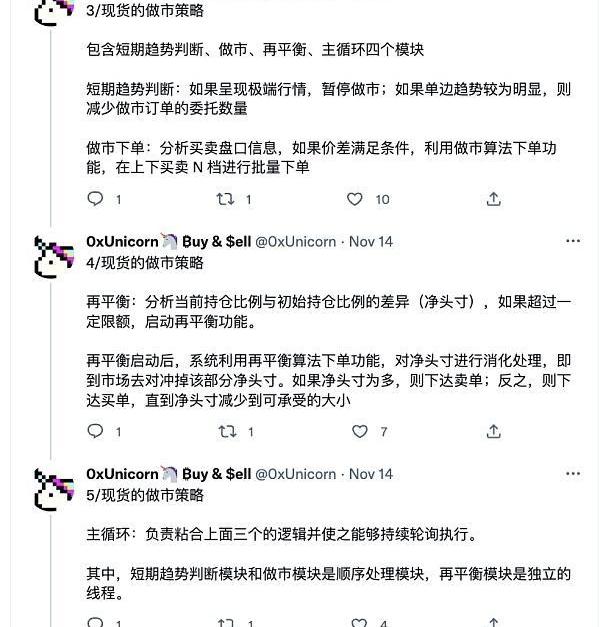Reply to the 4/现货的做市策略 tweet

95,431
